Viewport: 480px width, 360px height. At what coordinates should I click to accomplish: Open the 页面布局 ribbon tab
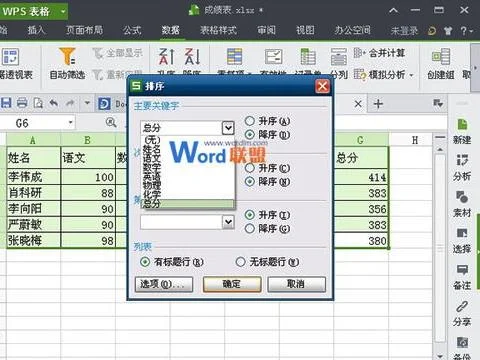pyautogui.click(x=84, y=30)
